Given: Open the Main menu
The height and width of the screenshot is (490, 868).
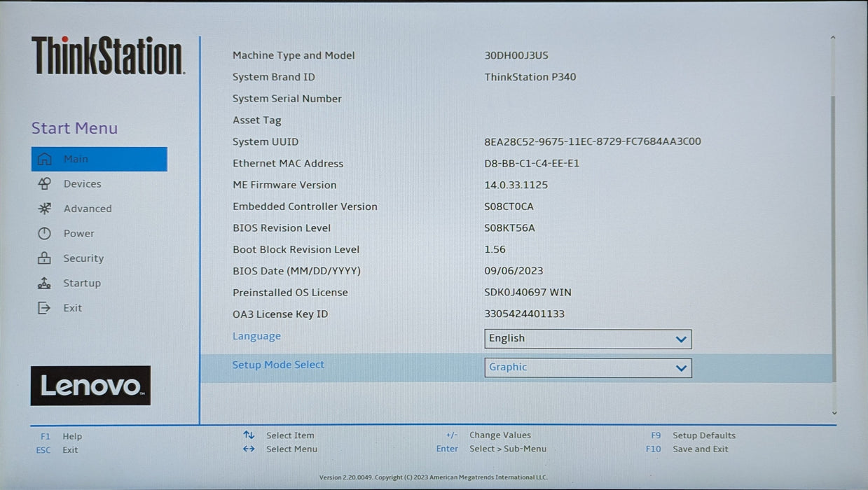Looking at the screenshot, I should pos(99,159).
